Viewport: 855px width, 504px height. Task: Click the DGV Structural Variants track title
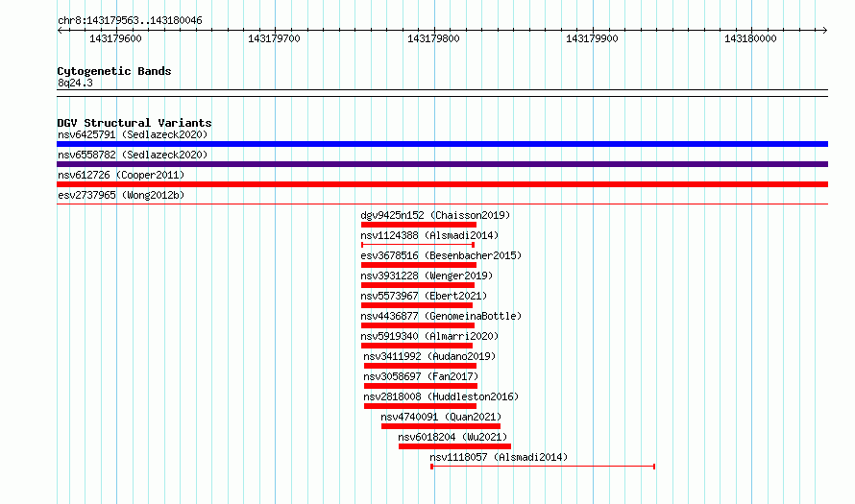[134, 123]
